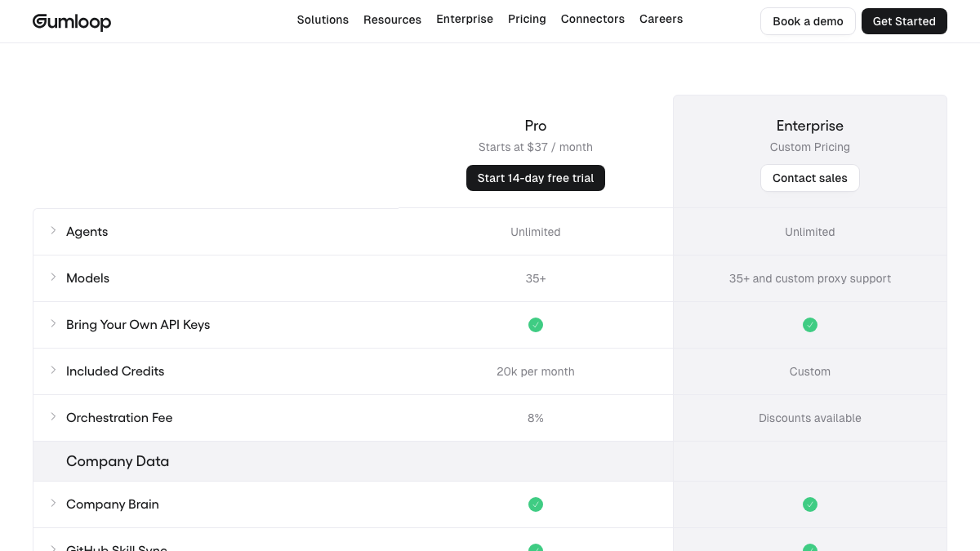The image size is (980, 551).
Task: Open the Resources menu
Action: click(392, 20)
